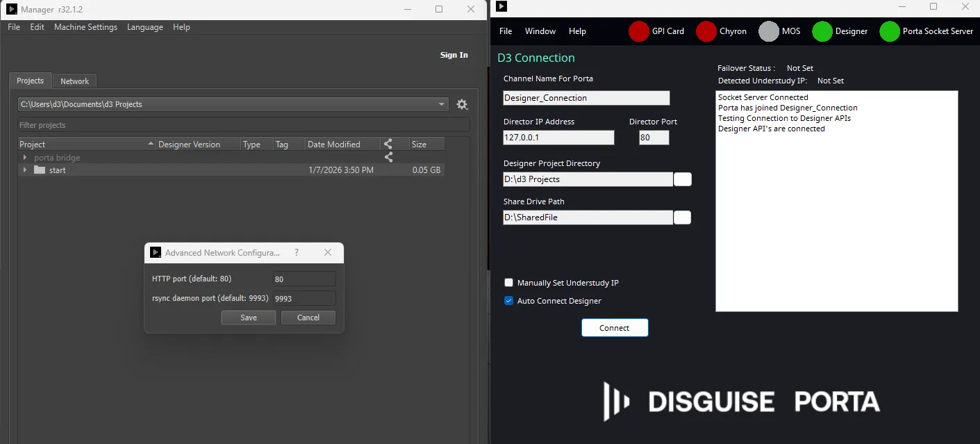Click the share icon in the column header
980x444 pixels.
[x=388, y=144]
